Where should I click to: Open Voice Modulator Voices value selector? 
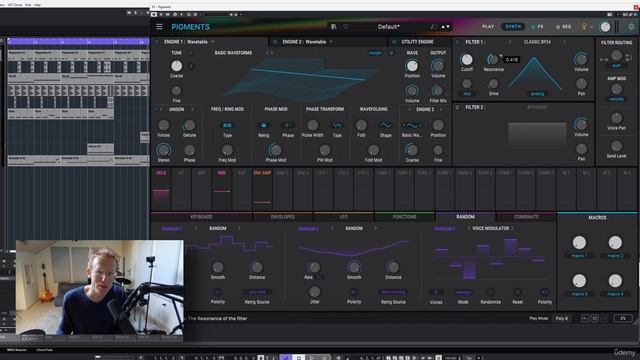tap(436, 292)
